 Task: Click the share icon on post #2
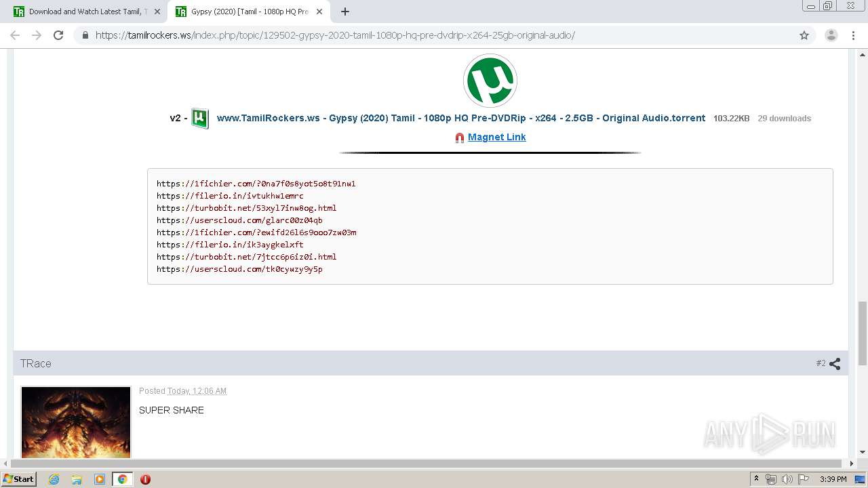[835, 364]
